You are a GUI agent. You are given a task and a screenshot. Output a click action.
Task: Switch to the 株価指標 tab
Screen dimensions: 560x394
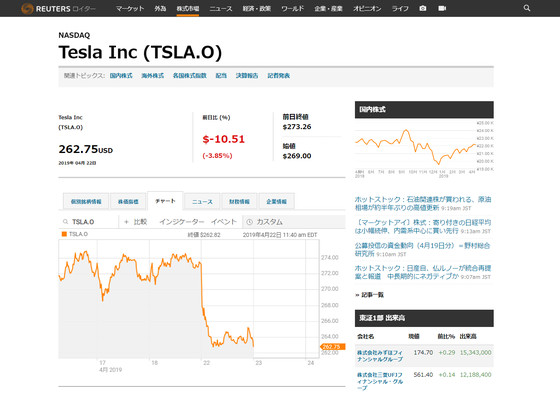pos(128,201)
